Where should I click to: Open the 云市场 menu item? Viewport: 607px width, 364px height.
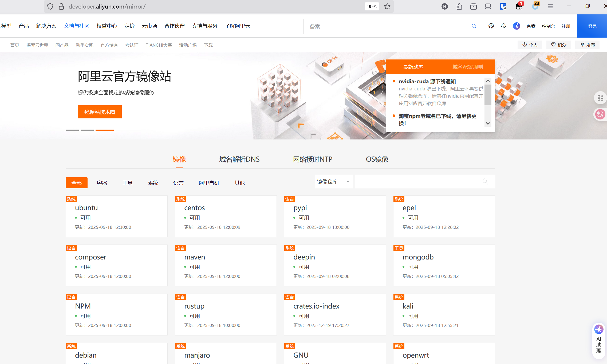click(x=149, y=26)
